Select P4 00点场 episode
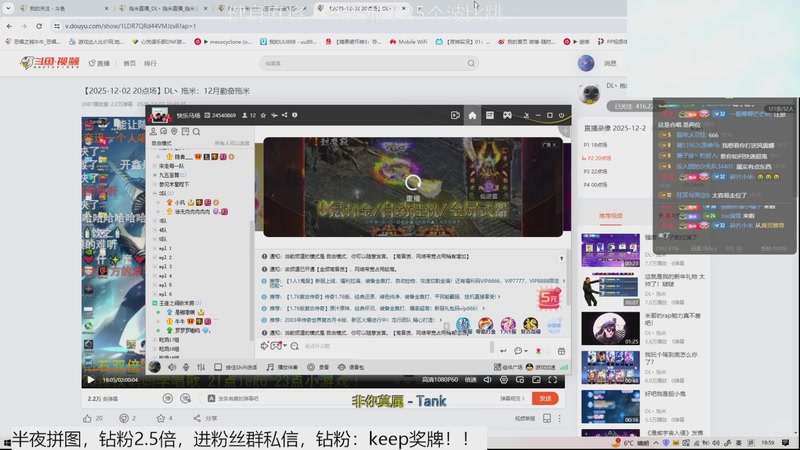 click(x=595, y=185)
